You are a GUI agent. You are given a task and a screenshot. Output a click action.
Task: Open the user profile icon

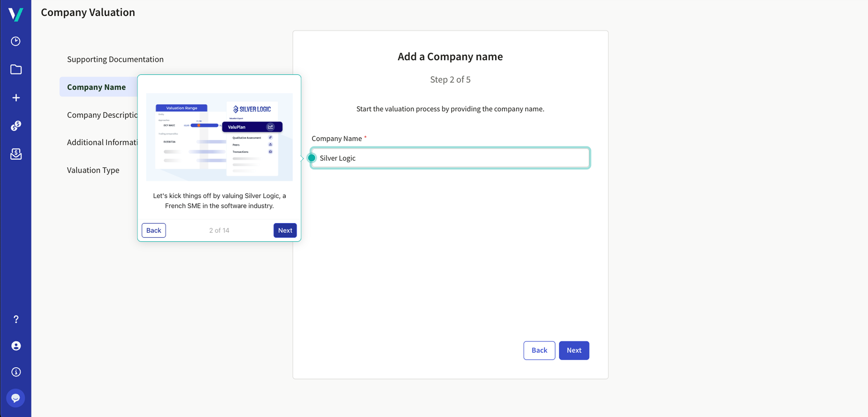click(16, 346)
